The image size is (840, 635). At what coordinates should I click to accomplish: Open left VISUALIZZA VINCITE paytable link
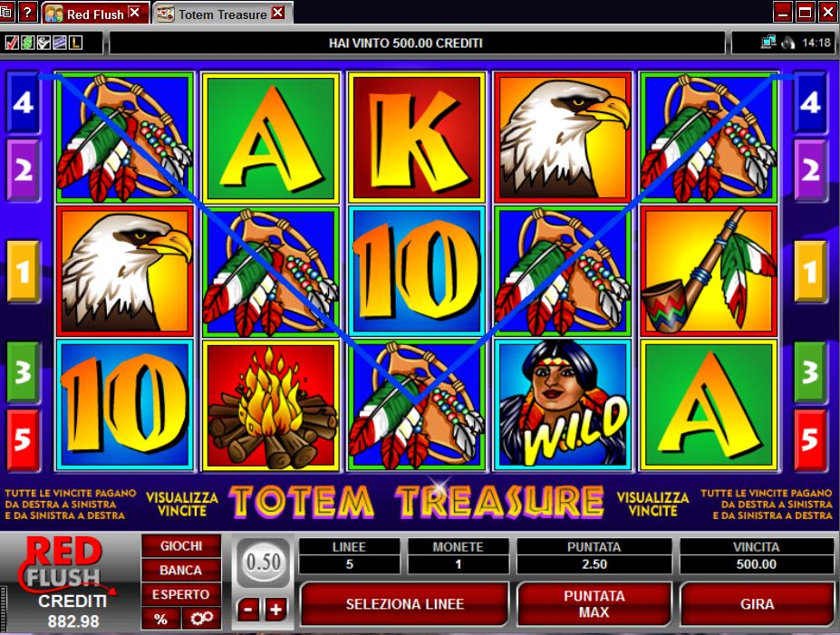[182, 505]
